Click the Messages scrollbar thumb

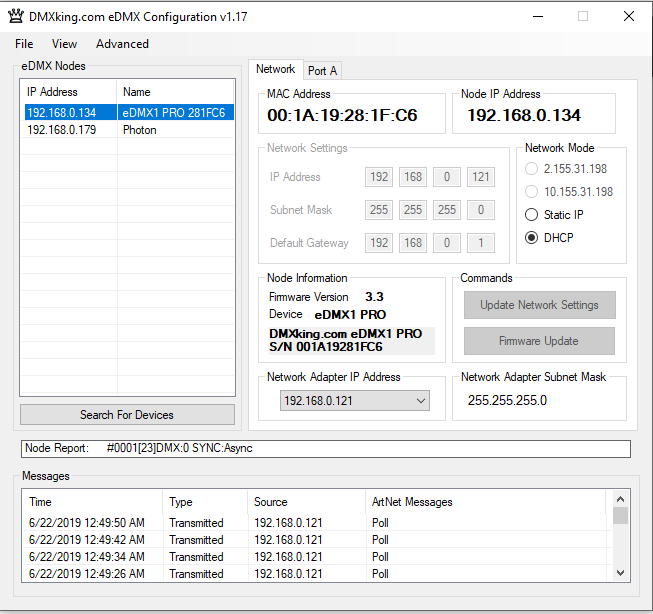tap(621, 516)
